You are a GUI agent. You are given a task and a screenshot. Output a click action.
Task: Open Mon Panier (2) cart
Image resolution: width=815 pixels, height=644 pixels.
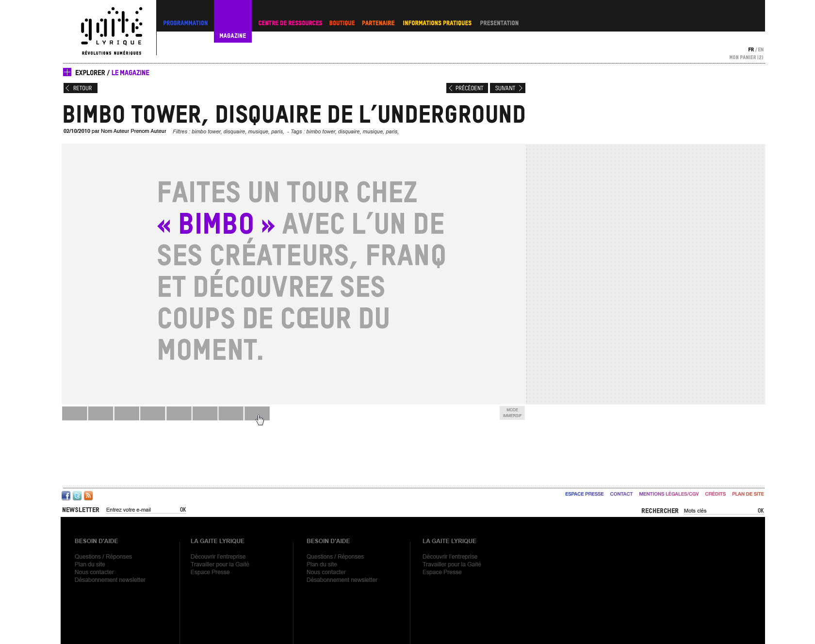click(x=746, y=57)
